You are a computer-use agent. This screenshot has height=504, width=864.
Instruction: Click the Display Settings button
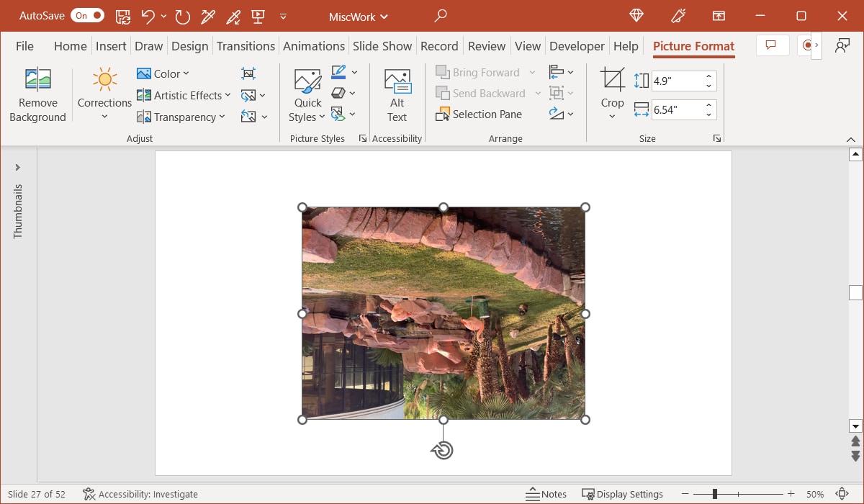pyautogui.click(x=623, y=494)
